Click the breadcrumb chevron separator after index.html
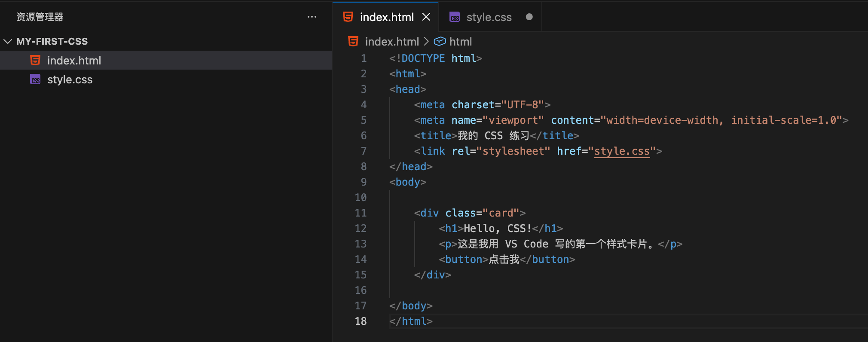The width and height of the screenshot is (868, 342). point(426,42)
